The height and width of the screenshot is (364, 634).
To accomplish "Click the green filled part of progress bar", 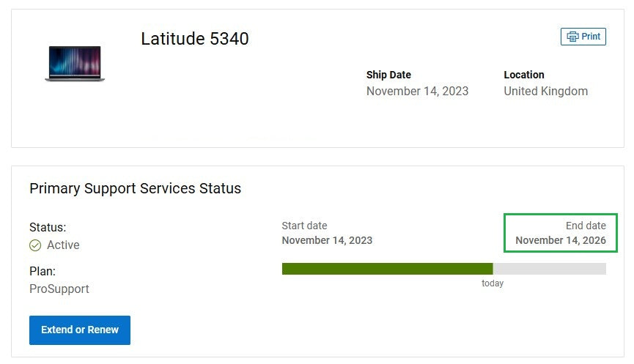I will (x=387, y=269).
